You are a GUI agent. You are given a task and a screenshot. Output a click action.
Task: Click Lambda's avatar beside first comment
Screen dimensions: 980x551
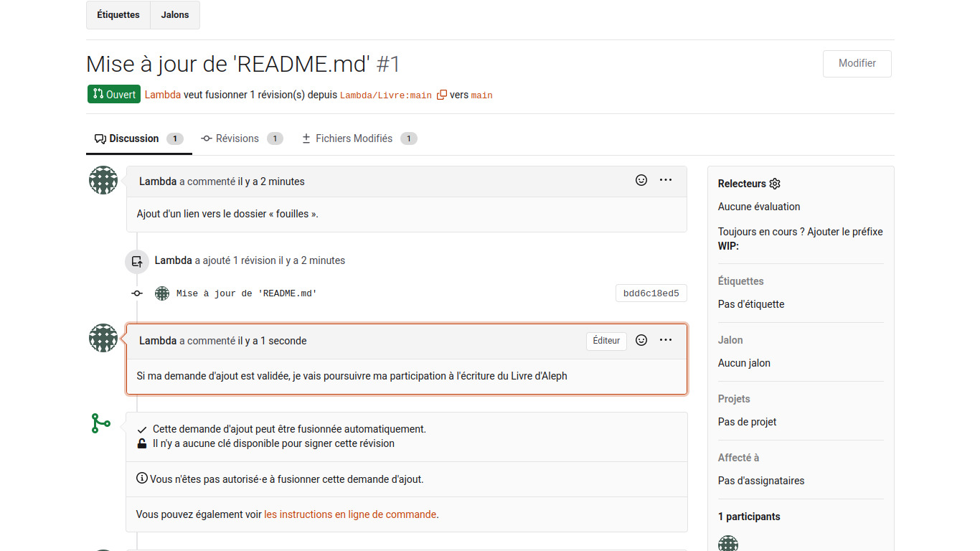point(103,180)
